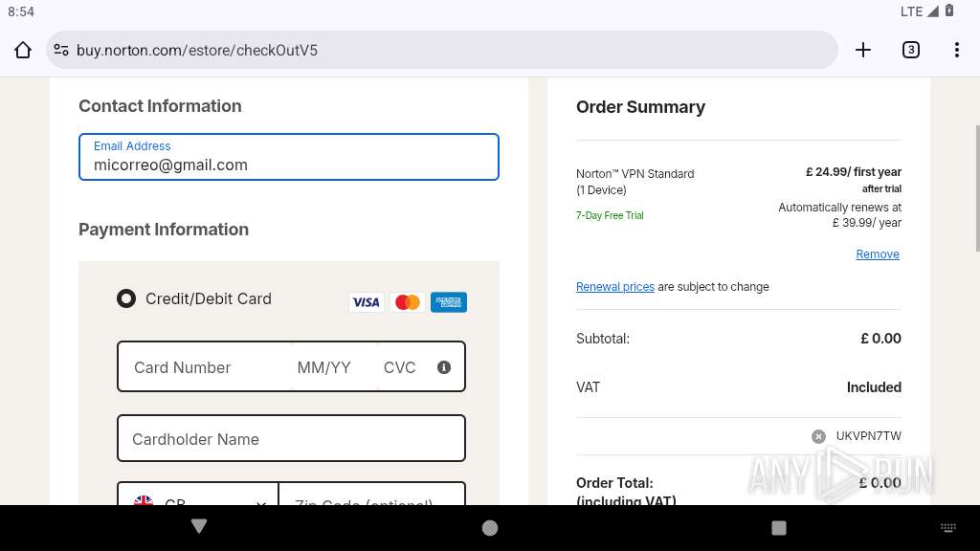The width and height of the screenshot is (980, 551).
Task: Tap the battery status icon
Action: click(x=949, y=11)
